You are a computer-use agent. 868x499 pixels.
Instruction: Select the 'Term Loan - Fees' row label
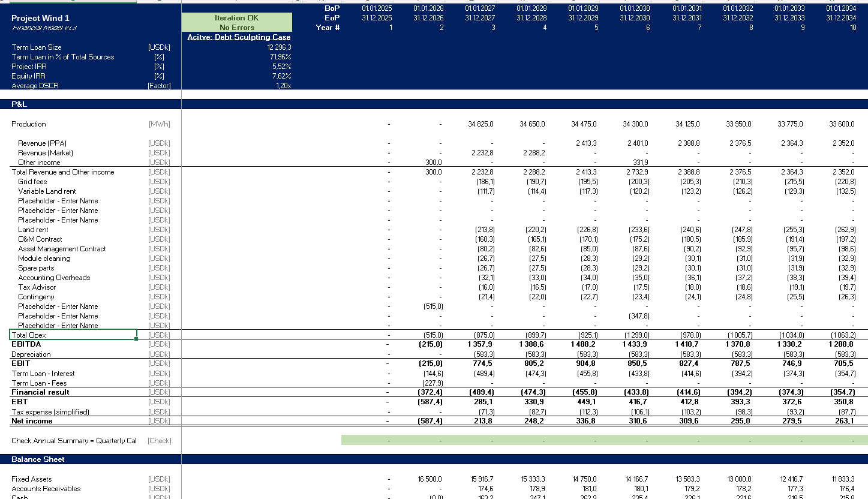click(39, 383)
